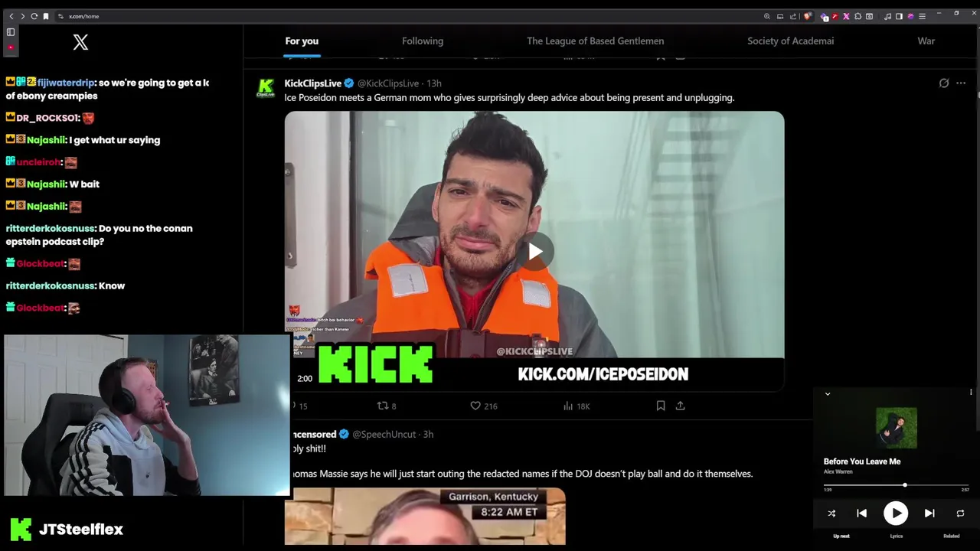Open The League of Based Gentlemen tab
980x551 pixels.
click(x=595, y=41)
